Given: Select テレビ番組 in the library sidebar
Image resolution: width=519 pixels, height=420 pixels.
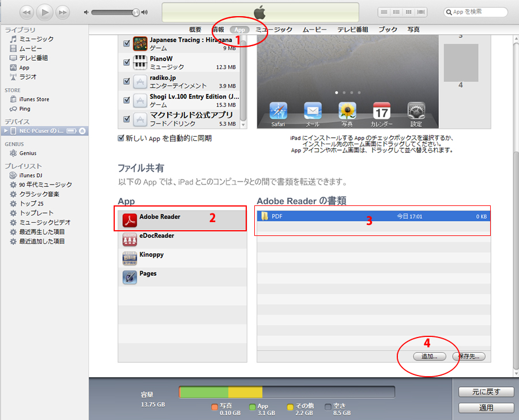Looking at the screenshot, I should (29, 58).
